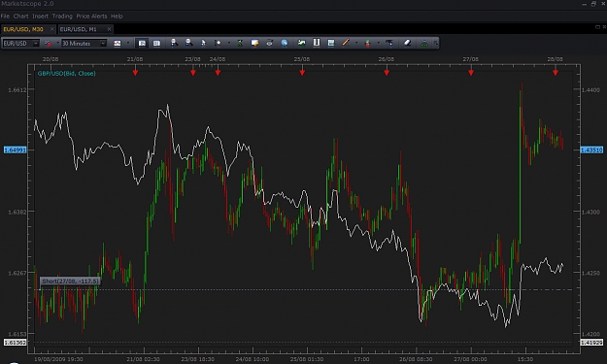Click the 27/08 00:00 time label
The width and height of the screenshot is (607, 364).
471,359
